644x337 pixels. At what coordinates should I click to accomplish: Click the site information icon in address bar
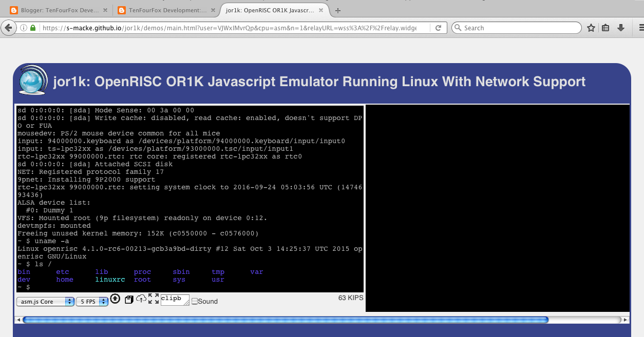pos(24,28)
